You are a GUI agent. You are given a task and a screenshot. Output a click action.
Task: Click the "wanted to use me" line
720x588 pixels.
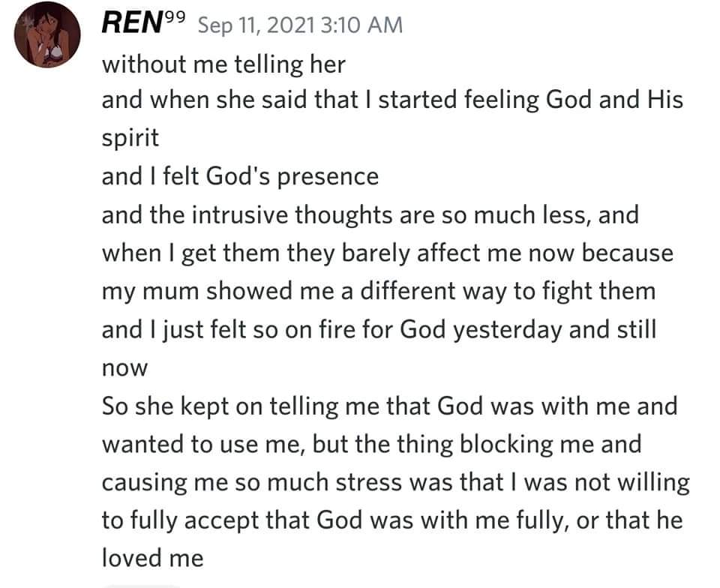(x=371, y=444)
